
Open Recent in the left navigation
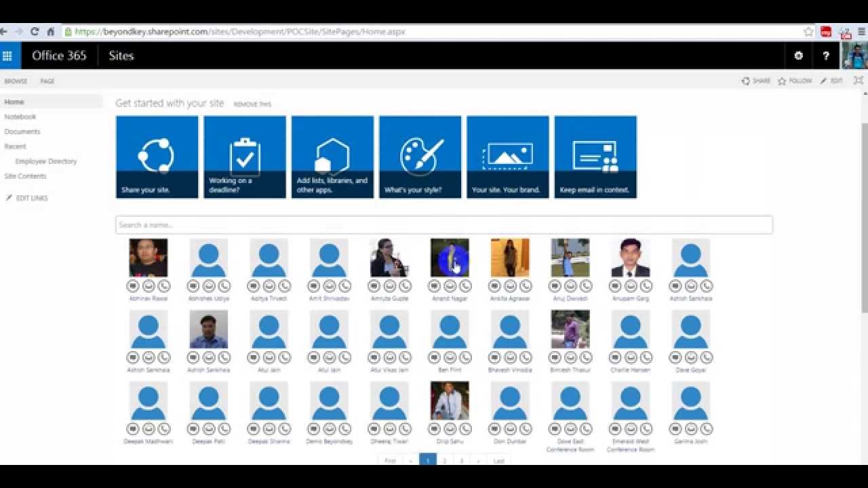pos(15,146)
